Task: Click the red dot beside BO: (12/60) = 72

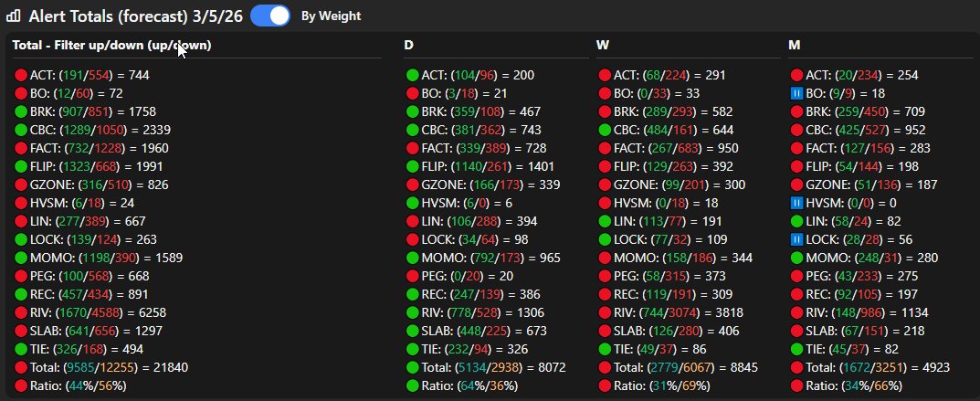Action: pyautogui.click(x=21, y=94)
